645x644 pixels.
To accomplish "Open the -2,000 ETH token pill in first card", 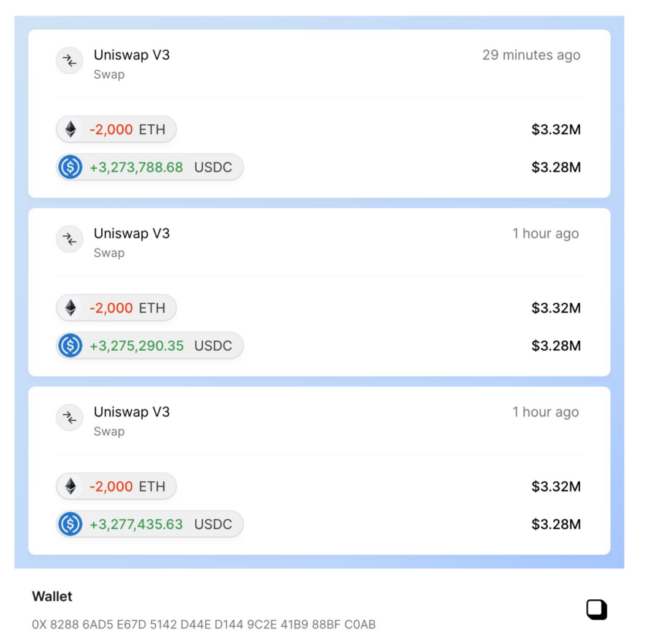I will (117, 130).
